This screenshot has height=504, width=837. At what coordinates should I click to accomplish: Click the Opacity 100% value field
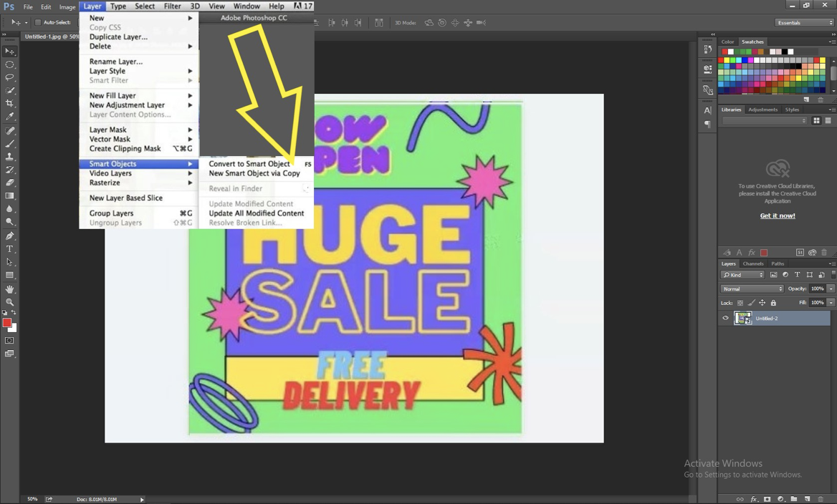click(817, 289)
